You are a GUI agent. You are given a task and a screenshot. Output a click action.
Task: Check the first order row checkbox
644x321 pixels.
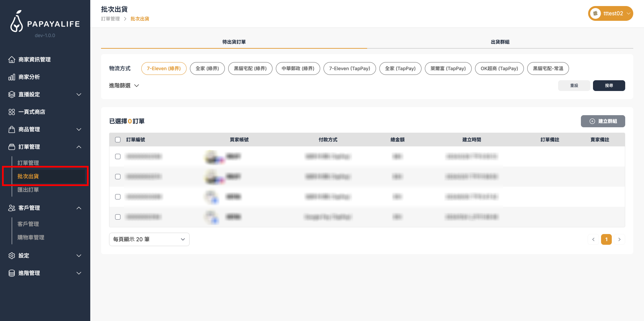coord(118,156)
